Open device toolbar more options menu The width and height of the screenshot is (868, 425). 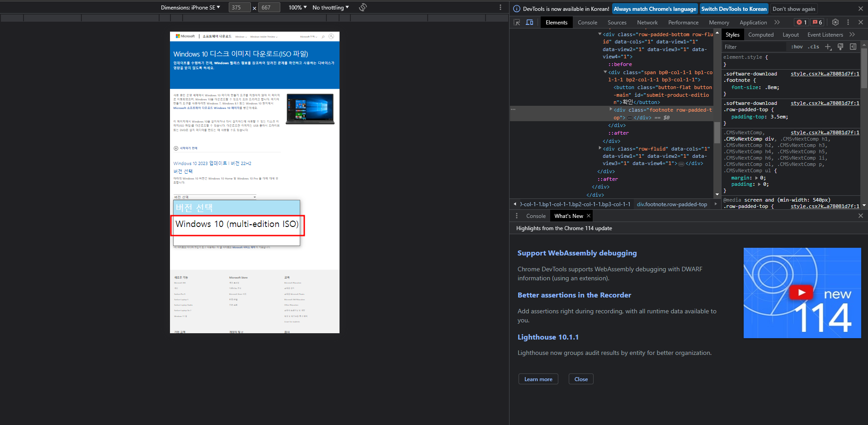click(x=500, y=7)
